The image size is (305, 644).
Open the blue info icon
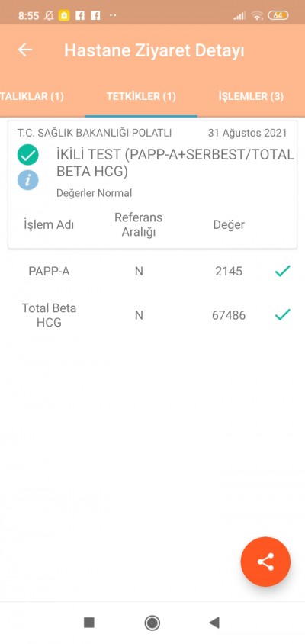pos(28,180)
